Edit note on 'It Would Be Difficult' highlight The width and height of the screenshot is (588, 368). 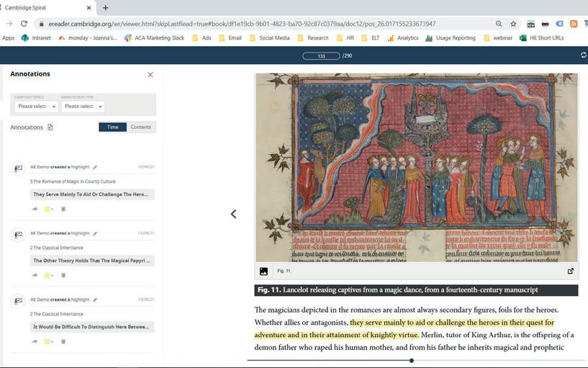click(x=95, y=300)
